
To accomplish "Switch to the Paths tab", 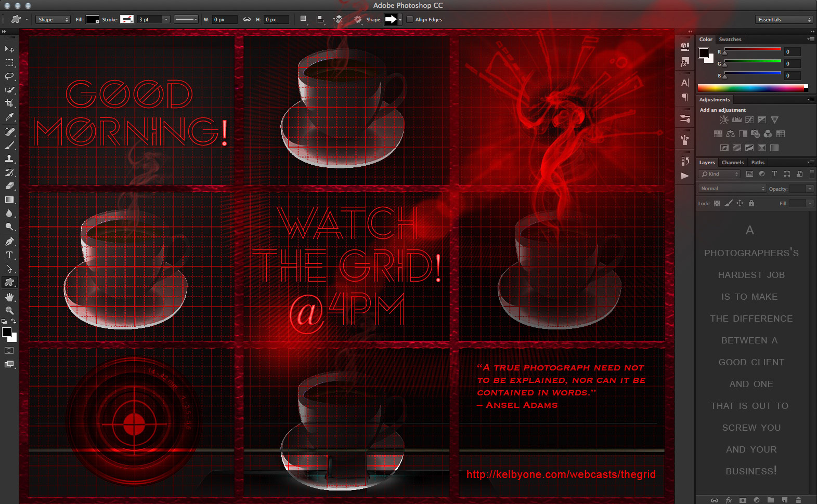I will tap(758, 163).
